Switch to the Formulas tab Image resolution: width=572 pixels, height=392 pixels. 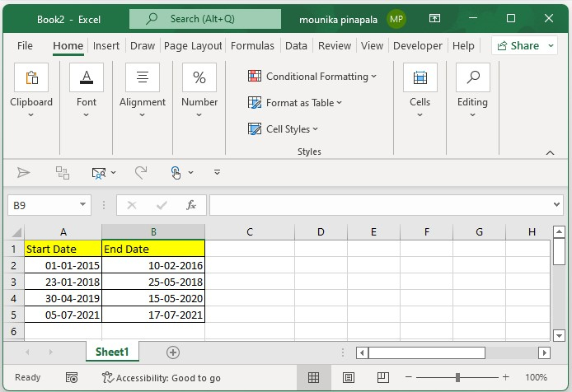click(252, 45)
